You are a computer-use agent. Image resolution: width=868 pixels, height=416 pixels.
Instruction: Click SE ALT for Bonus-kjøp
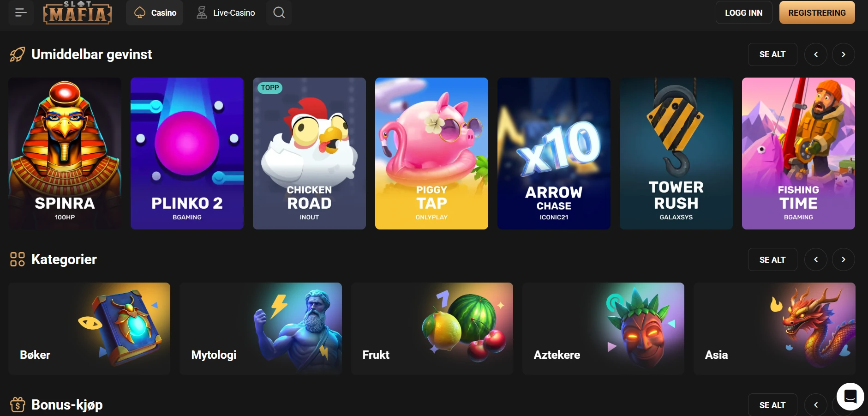click(x=772, y=405)
